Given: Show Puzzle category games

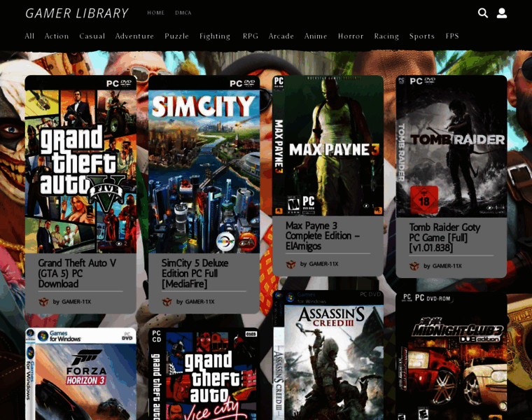Looking at the screenshot, I should coord(176,36).
